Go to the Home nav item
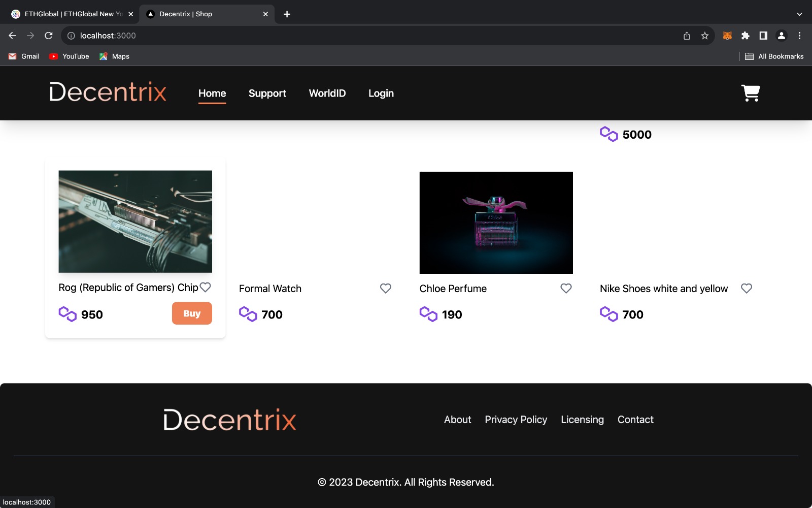 212,93
